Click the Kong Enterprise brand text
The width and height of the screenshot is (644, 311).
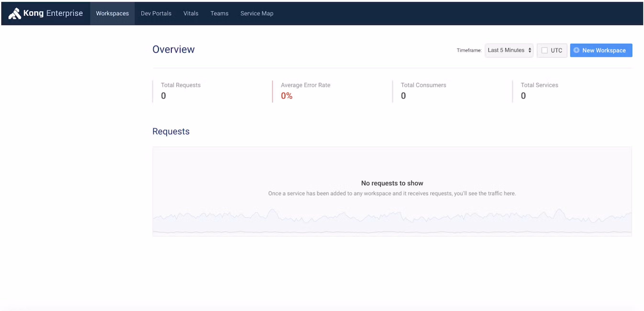tap(53, 13)
